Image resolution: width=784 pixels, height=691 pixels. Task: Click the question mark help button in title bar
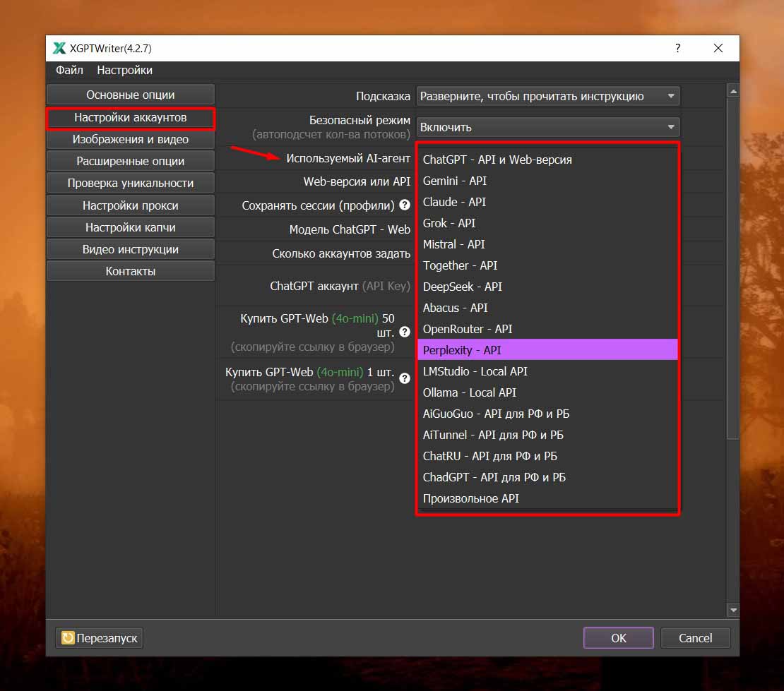(x=678, y=49)
